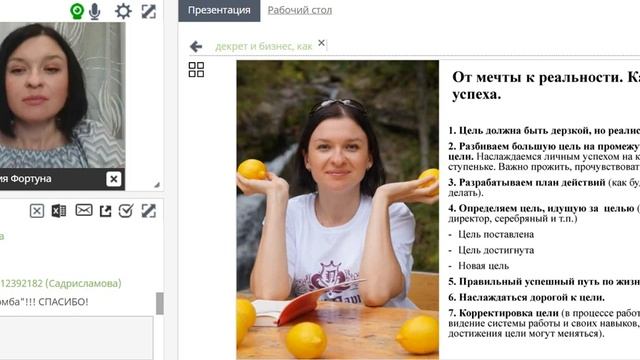Click the presenter webcam video feed

tap(62, 95)
